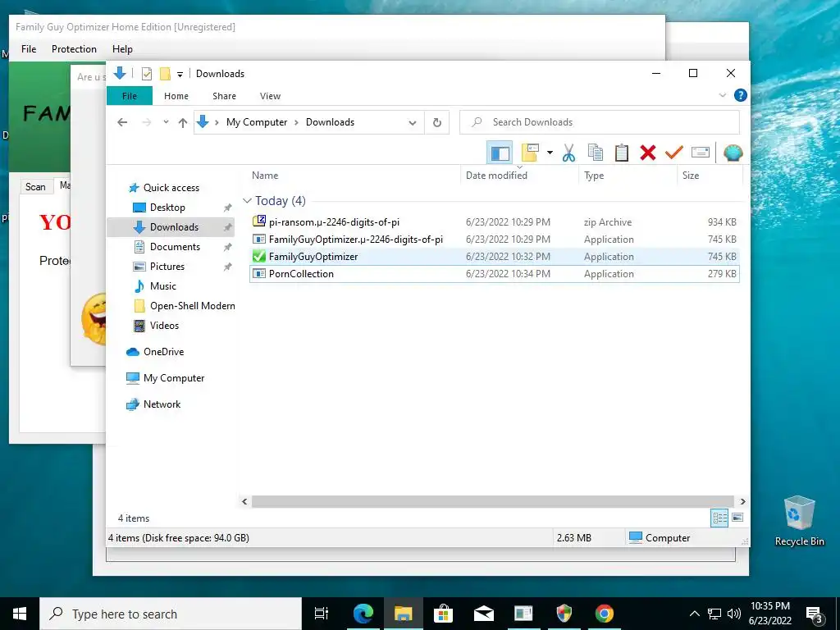The height and width of the screenshot is (630, 840).
Task: Click the orange checkmark Properties icon
Action: [x=674, y=153]
